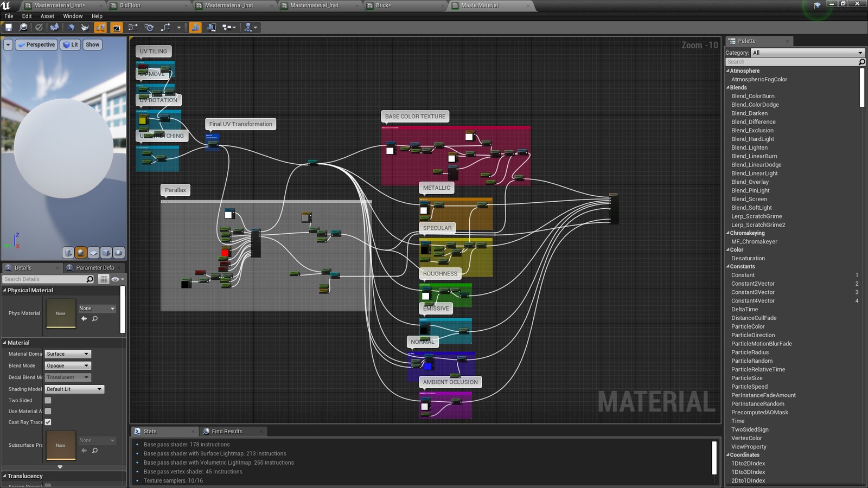Open the Window menu
The width and height of the screenshot is (868, 488).
72,16
